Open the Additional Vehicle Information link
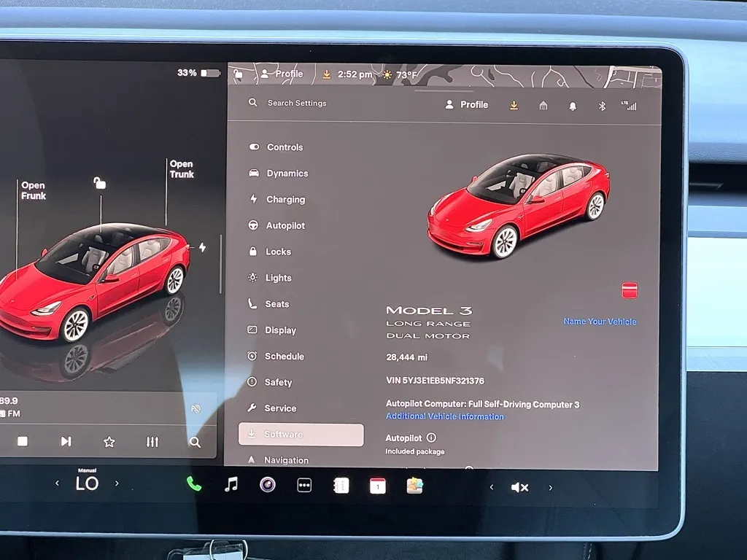 [444, 416]
